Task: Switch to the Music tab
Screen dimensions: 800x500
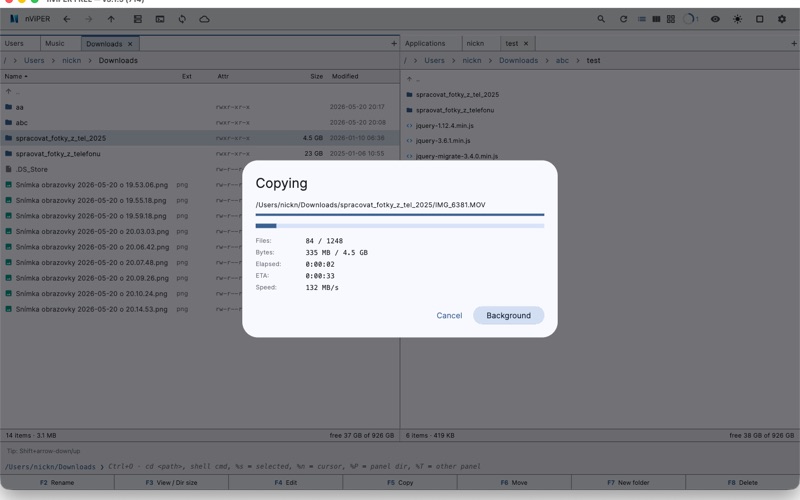Action: coord(55,43)
